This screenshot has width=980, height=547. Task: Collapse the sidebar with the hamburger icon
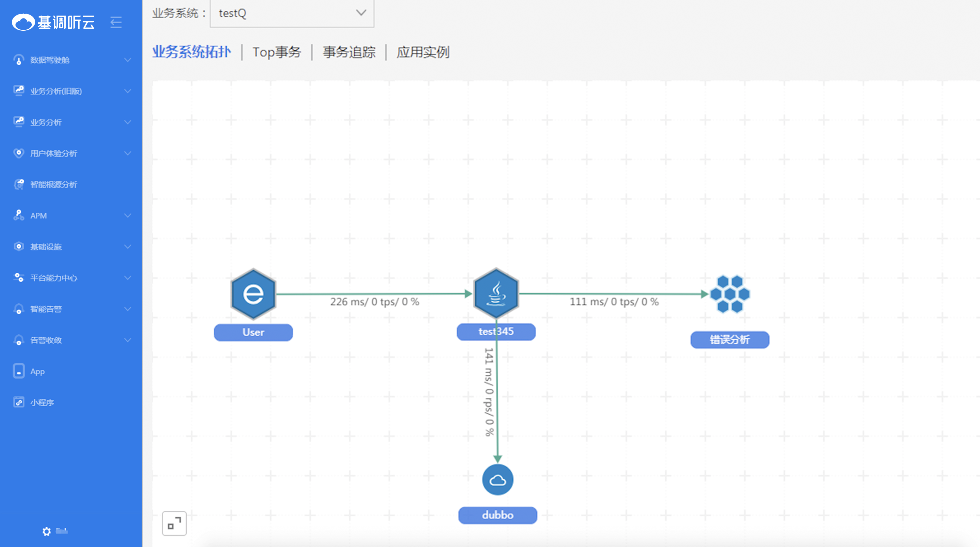coord(116,22)
